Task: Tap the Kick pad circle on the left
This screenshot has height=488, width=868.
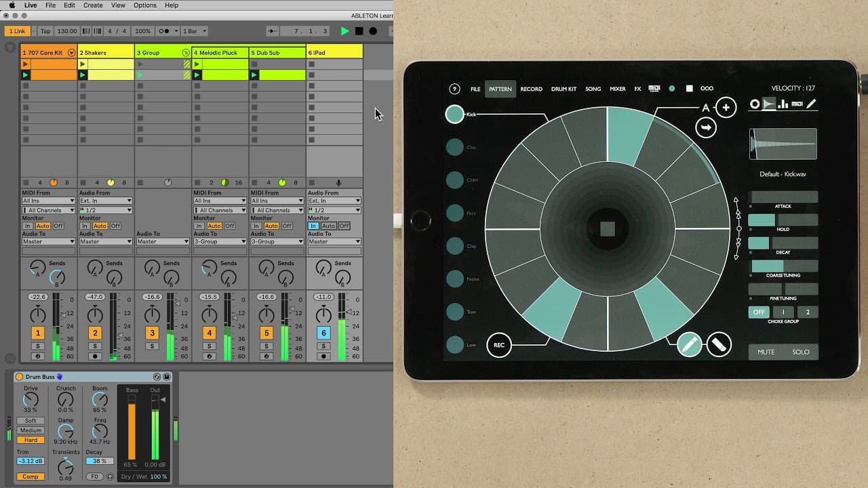Action: pos(455,114)
